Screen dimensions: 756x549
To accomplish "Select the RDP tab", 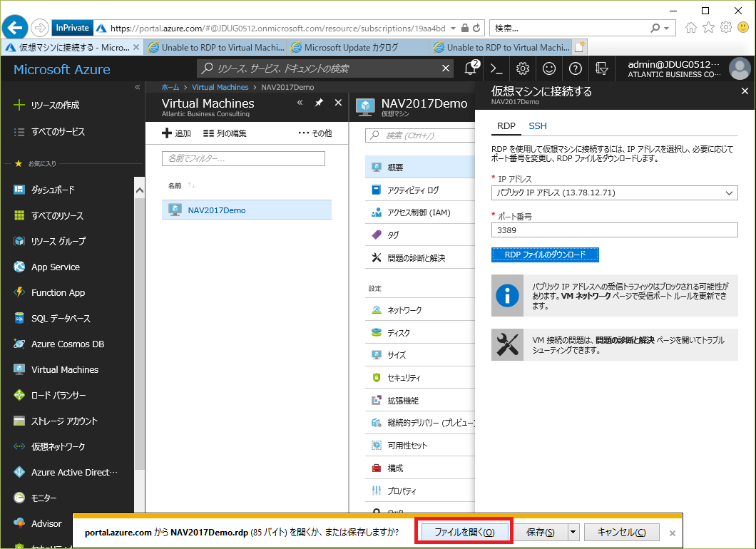I will coord(506,125).
